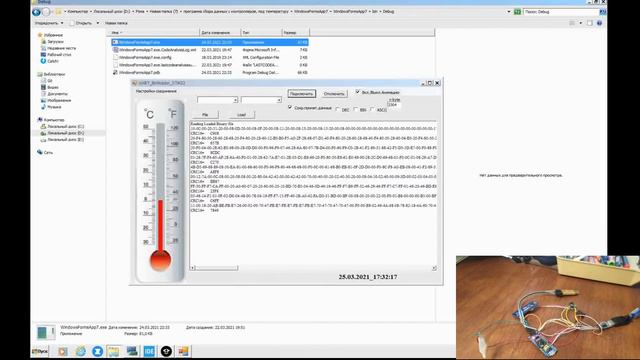Sort files by the Тип column header

261,32
